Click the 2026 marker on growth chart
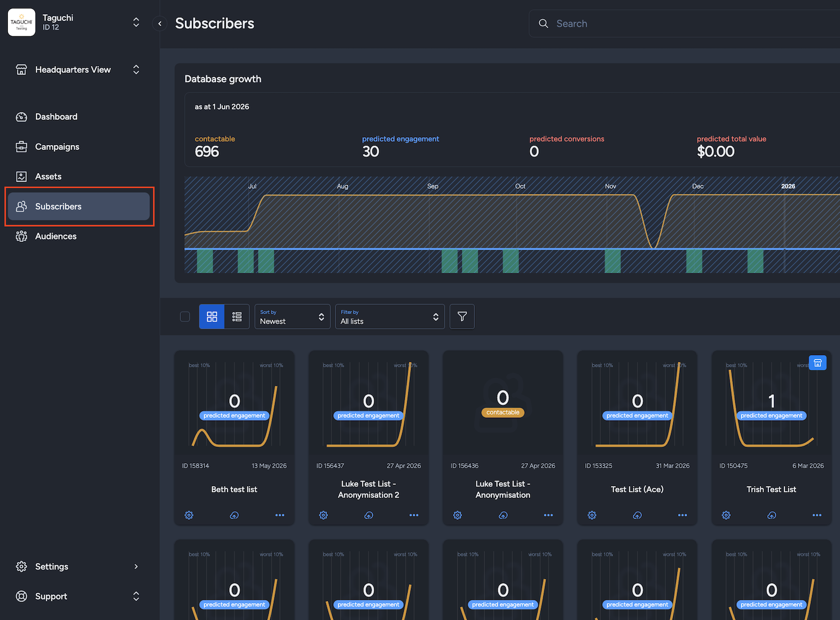Screen dimensions: 840x620 pyautogui.click(x=788, y=187)
